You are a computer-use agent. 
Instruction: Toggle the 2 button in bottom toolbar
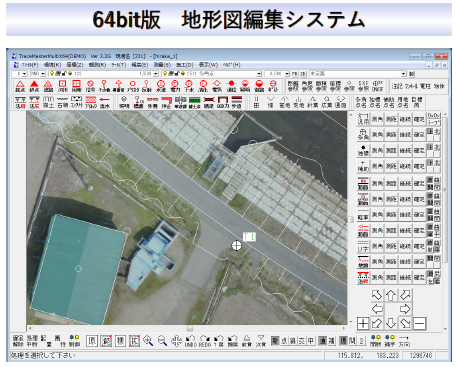pos(361,341)
